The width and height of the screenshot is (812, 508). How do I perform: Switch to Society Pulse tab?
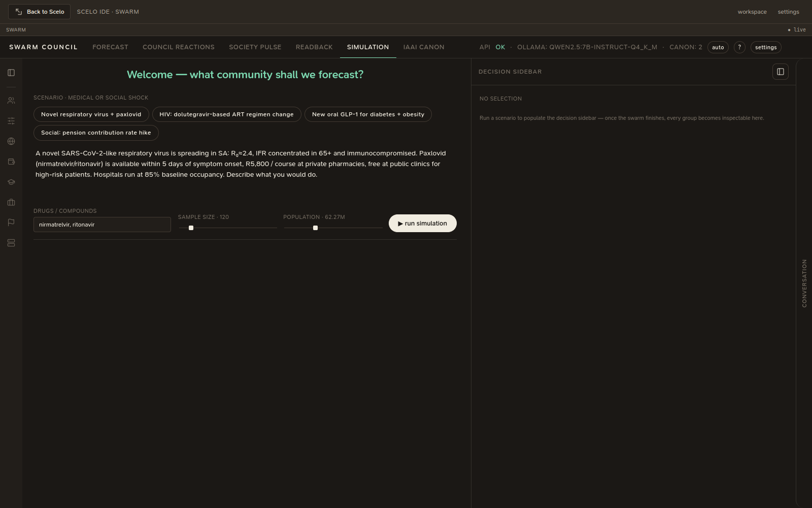tap(255, 47)
